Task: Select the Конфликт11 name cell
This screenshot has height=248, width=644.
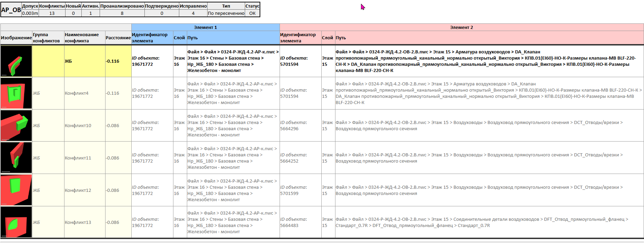Action: [x=84, y=158]
